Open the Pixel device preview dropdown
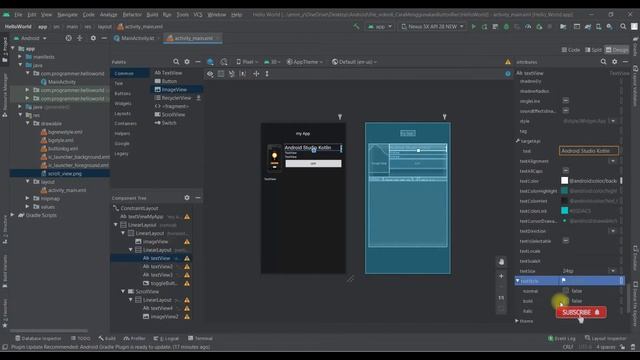The width and height of the screenshot is (640, 360). tap(247, 62)
